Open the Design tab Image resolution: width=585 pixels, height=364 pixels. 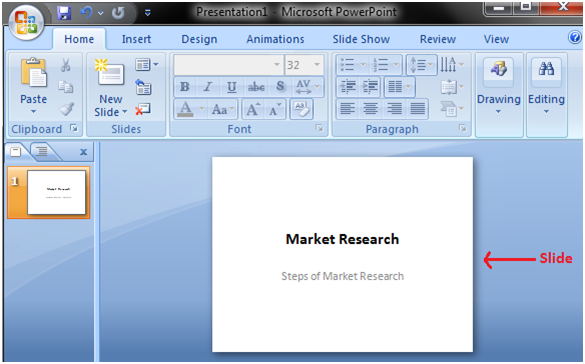[199, 39]
